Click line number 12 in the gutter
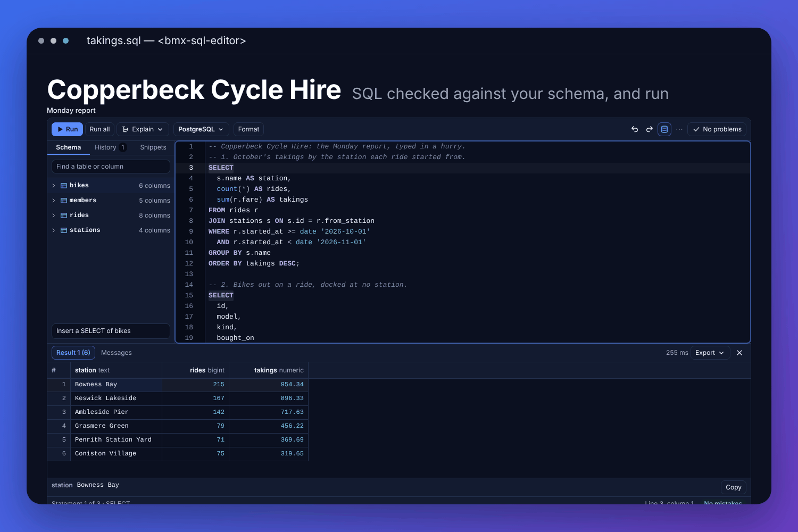The image size is (798, 532). tap(189, 263)
